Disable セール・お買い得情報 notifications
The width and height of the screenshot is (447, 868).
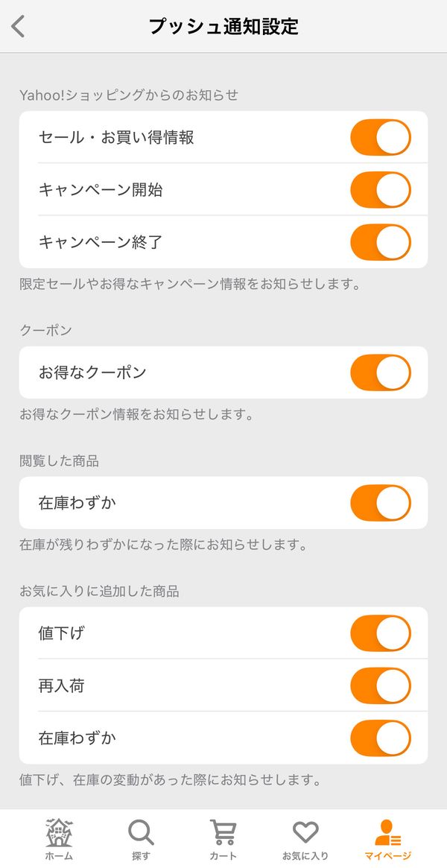[381, 137]
